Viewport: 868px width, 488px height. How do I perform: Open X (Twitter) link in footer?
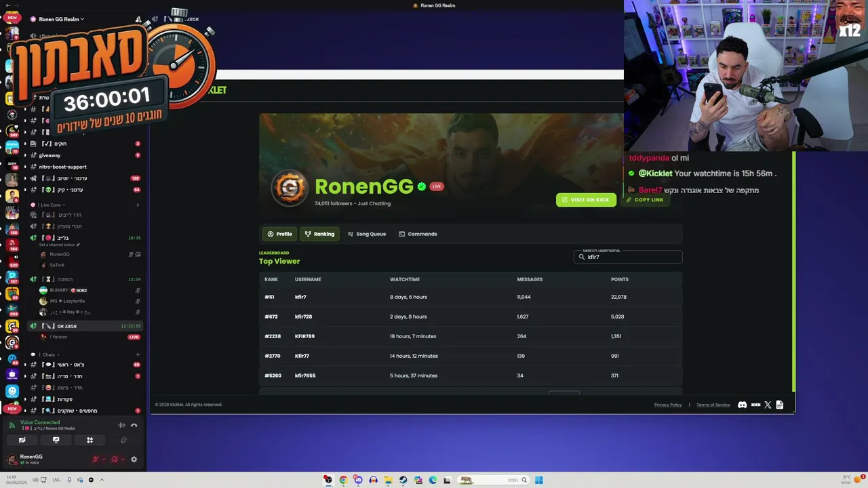[x=768, y=405]
